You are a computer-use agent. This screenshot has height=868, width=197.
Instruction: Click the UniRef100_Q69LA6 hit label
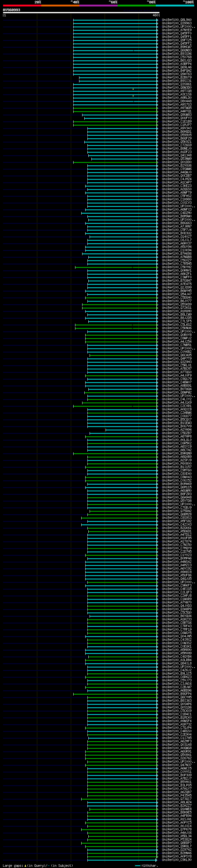(x=176, y=67)
